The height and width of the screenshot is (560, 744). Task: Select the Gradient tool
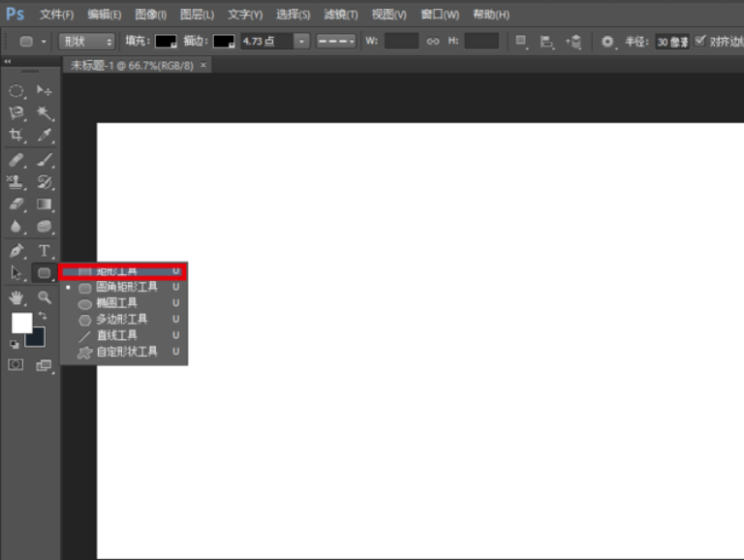point(45,204)
